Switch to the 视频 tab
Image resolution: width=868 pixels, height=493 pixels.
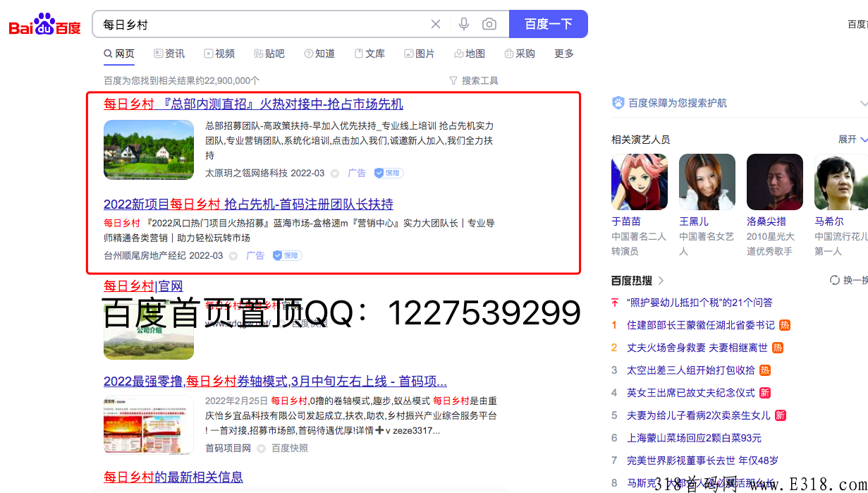click(x=219, y=54)
